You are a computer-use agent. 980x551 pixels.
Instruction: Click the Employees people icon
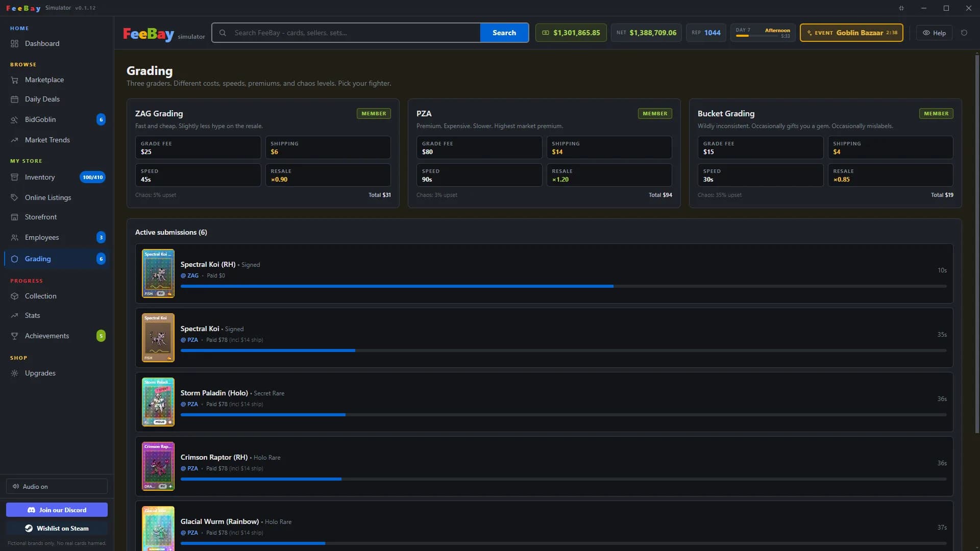pos(14,238)
